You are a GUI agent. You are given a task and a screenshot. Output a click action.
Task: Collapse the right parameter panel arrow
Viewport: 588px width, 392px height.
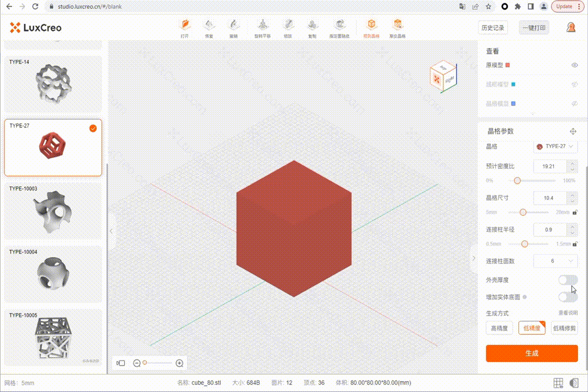click(474, 258)
